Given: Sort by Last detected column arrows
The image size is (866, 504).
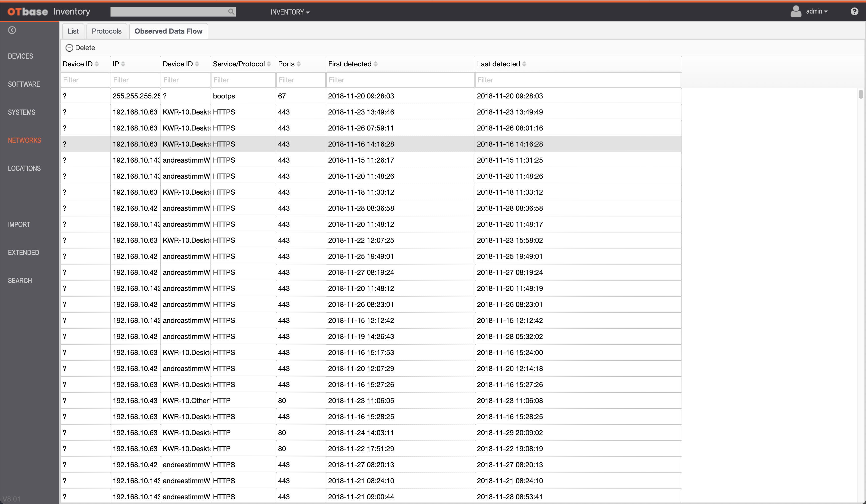Looking at the screenshot, I should click(524, 64).
